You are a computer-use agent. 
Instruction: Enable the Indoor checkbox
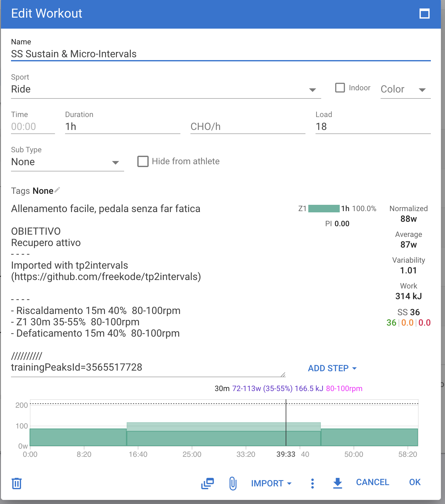tap(340, 88)
